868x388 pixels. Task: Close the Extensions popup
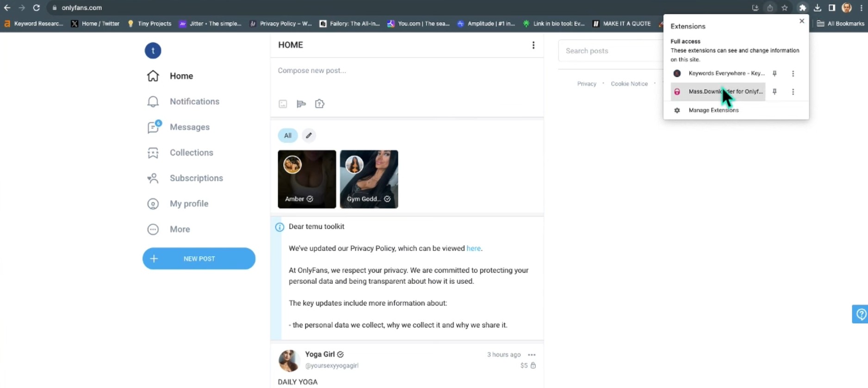[802, 21]
